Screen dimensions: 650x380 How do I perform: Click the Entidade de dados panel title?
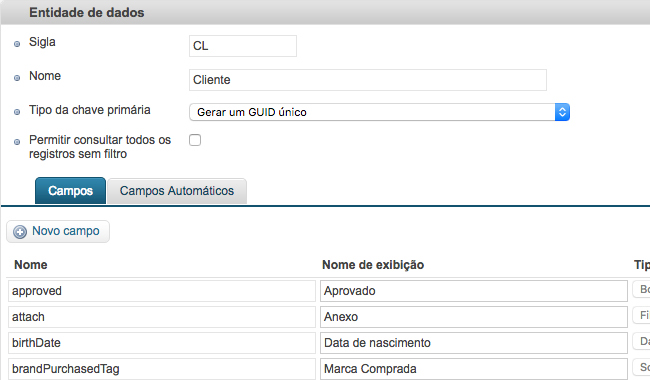click(87, 12)
